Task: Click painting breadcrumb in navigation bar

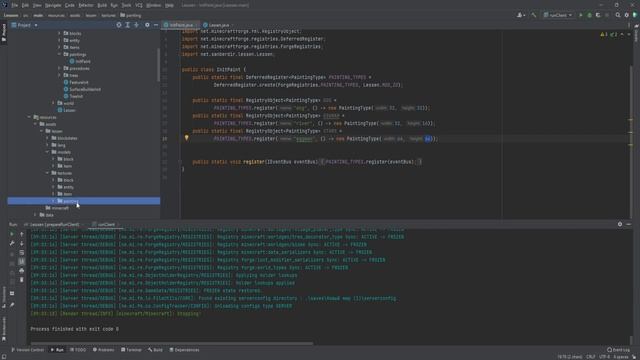Action: coord(131,16)
